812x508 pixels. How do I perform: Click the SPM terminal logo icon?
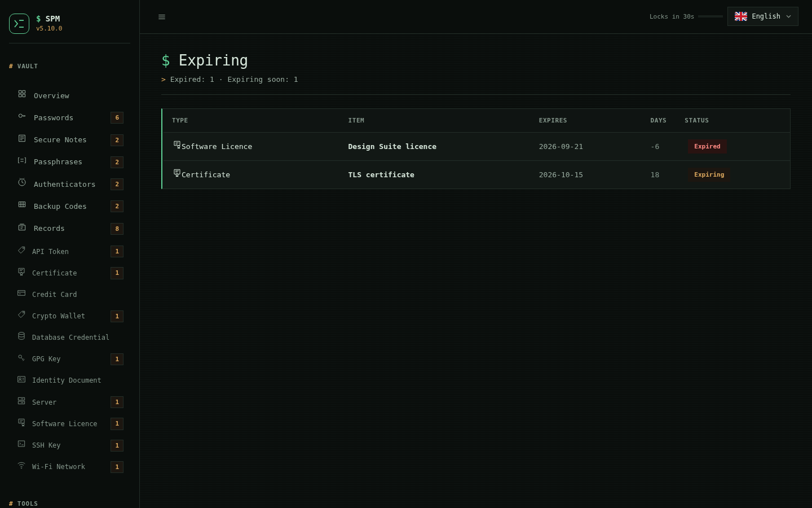(x=19, y=24)
